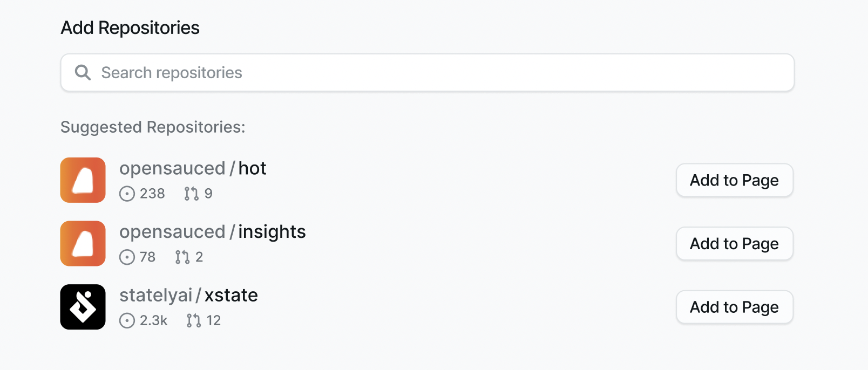Click the Add Repositories title

130,28
